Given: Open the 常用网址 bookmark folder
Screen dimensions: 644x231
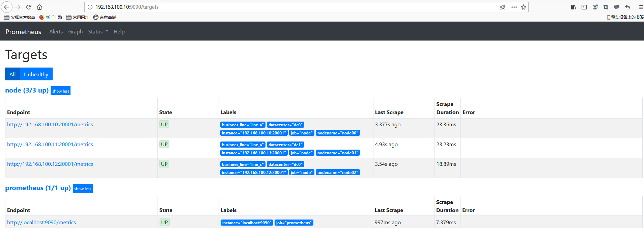Looking at the screenshot, I should [78, 17].
